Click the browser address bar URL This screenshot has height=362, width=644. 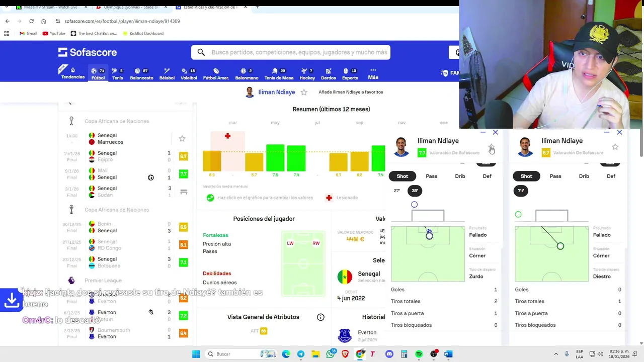click(x=122, y=21)
